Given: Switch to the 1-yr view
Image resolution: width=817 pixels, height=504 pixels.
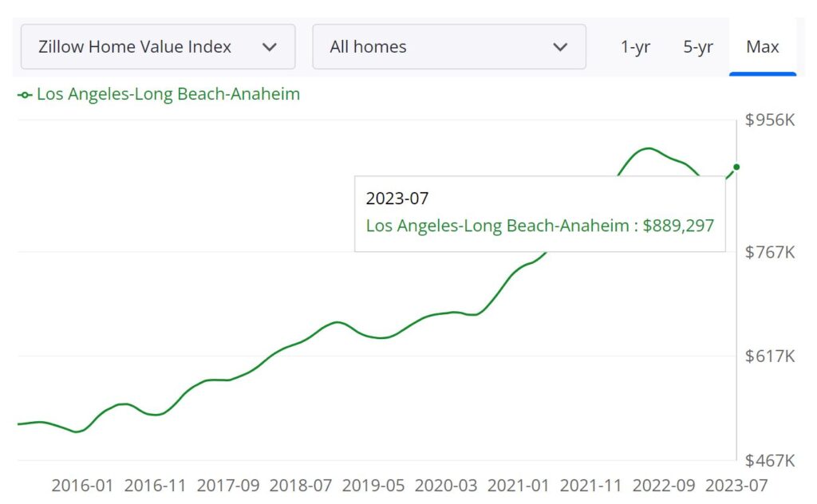Looking at the screenshot, I should pos(634,47).
